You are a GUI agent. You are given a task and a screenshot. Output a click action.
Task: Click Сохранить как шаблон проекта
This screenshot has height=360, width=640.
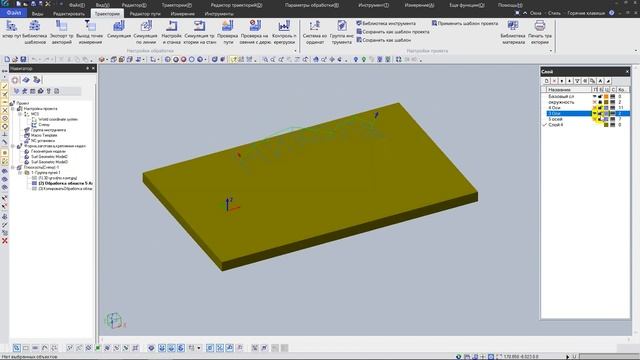pos(393,32)
